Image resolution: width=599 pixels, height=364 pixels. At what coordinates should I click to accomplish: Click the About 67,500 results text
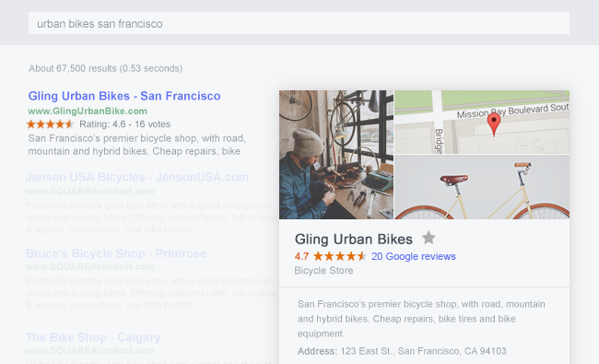105,68
